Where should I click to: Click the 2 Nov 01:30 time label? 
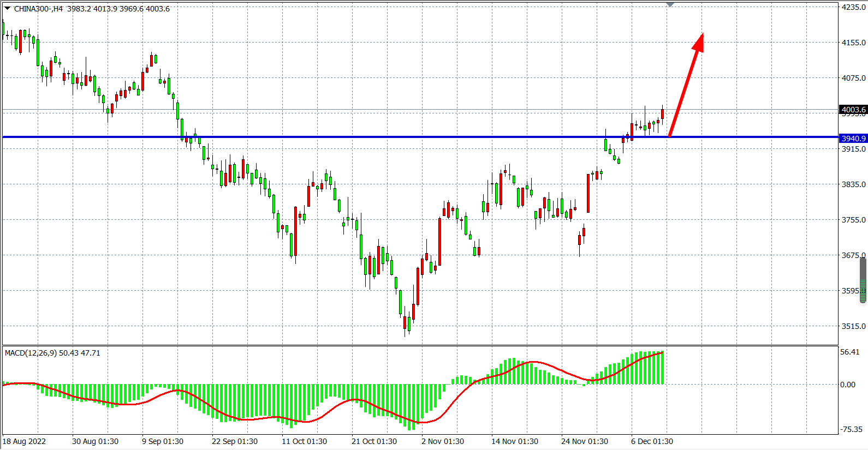pyautogui.click(x=442, y=441)
